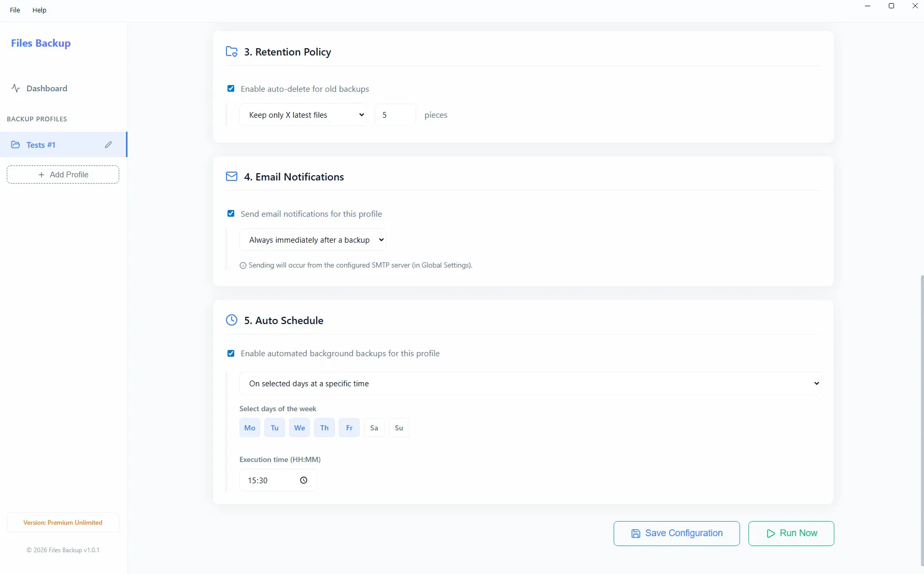The image size is (924, 574).
Task: Click the '© 2026 Files Backup v1.0.1' text
Action: (63, 550)
